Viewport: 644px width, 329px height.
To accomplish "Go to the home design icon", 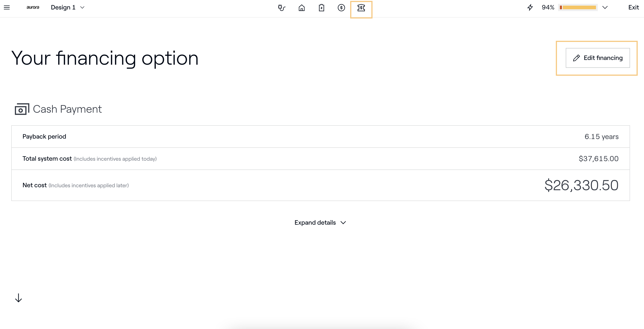I will (301, 8).
